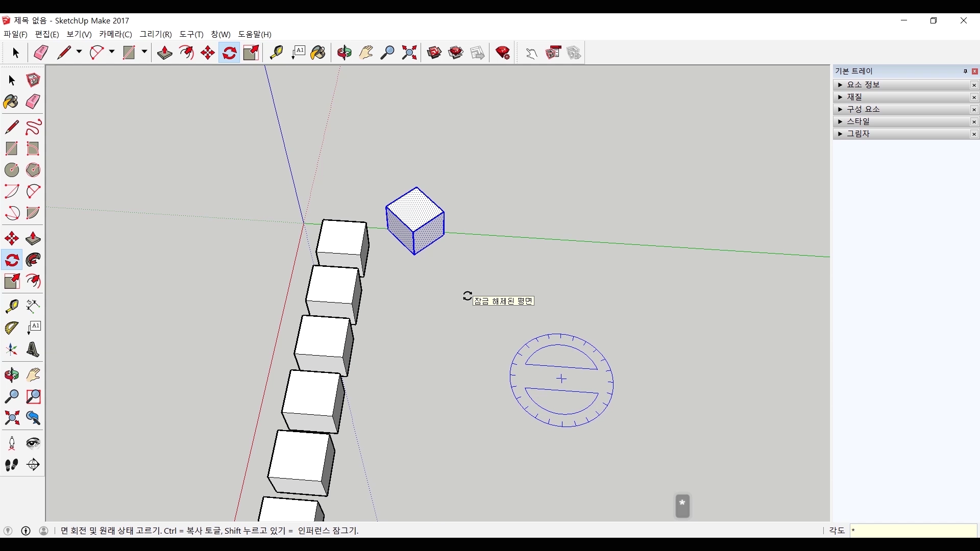Choose the Push/Pull tool in left toolbar
The width and height of the screenshot is (980, 551).
[33, 239]
